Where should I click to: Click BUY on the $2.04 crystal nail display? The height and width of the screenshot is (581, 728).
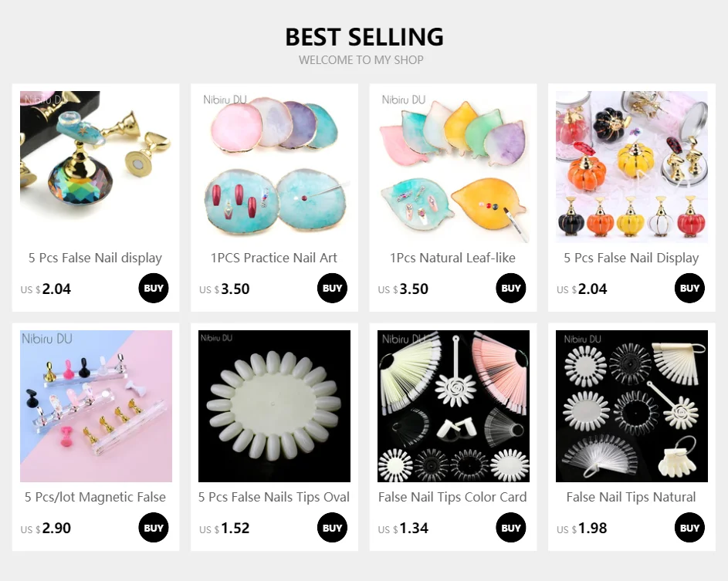tap(153, 288)
